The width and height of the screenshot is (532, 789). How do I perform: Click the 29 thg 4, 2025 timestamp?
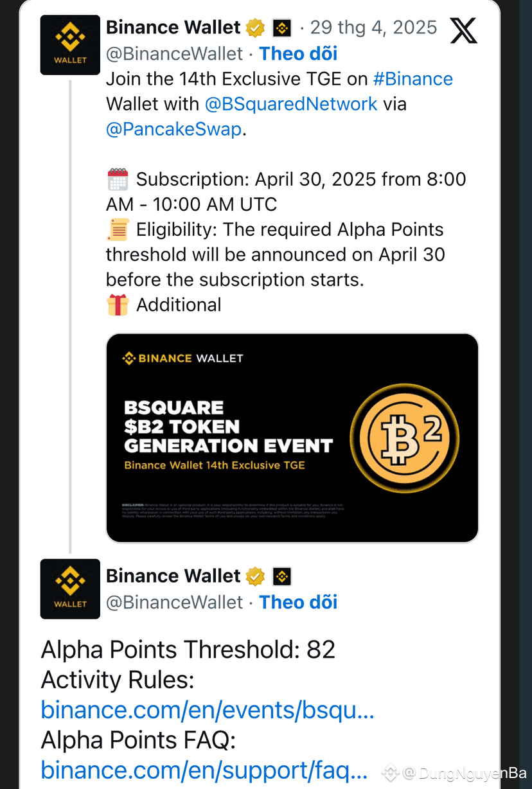coord(373,28)
